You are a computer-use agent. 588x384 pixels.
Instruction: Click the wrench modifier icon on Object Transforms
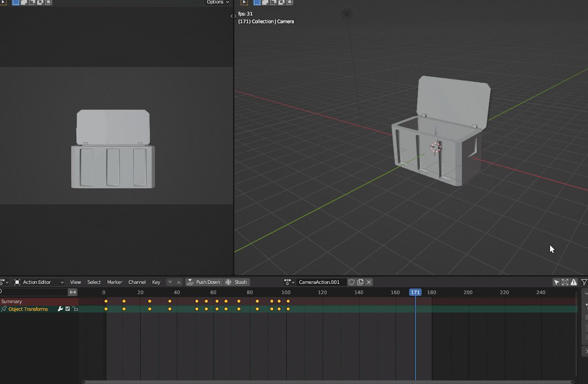pos(60,309)
